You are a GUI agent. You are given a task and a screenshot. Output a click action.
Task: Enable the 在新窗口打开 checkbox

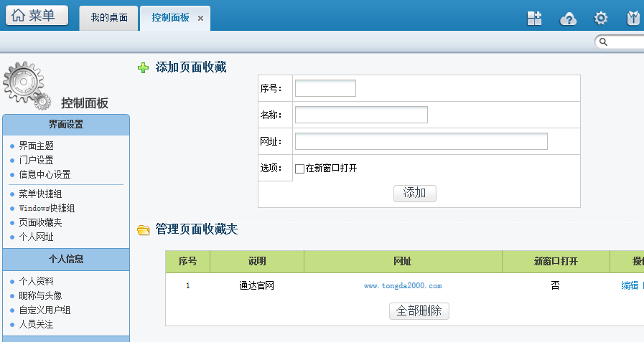pyautogui.click(x=300, y=168)
